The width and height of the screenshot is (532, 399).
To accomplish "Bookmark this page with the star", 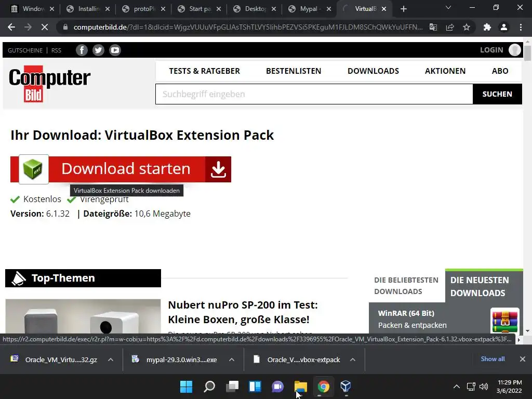I will click(467, 27).
